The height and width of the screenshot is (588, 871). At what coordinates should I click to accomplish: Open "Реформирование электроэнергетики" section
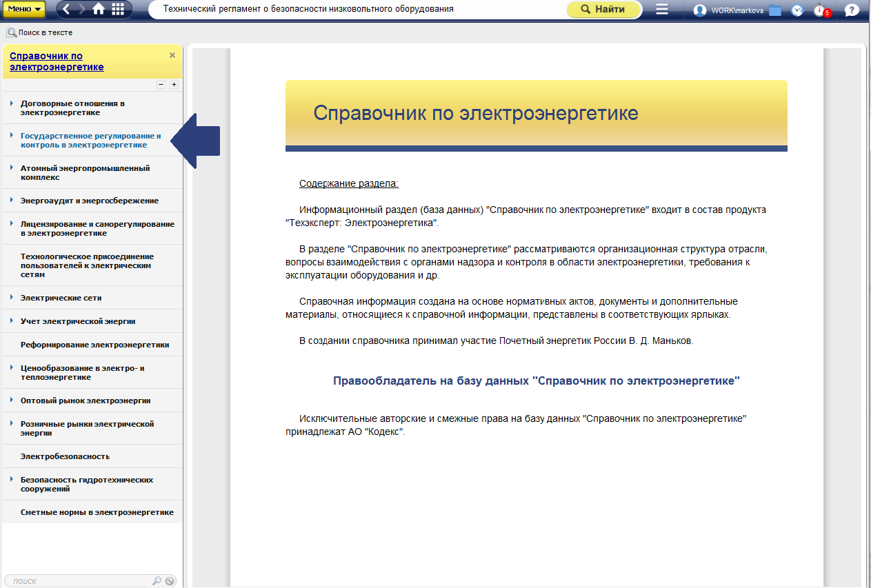click(94, 345)
